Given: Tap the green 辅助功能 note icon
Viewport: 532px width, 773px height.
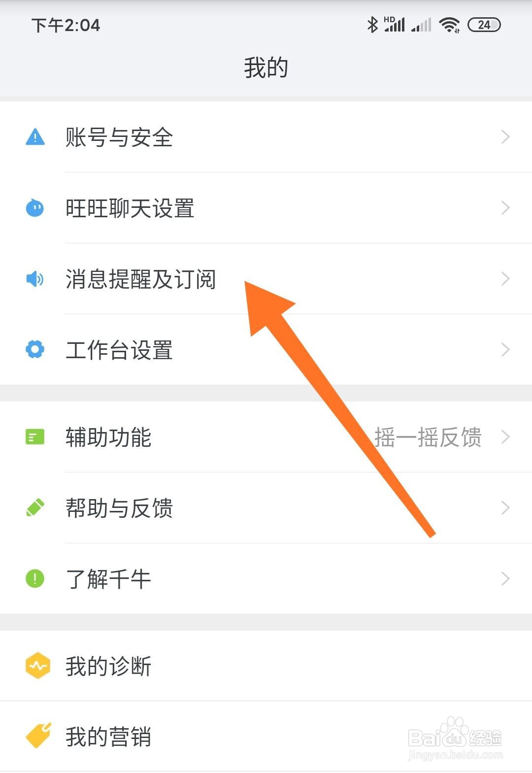Looking at the screenshot, I should click(35, 437).
